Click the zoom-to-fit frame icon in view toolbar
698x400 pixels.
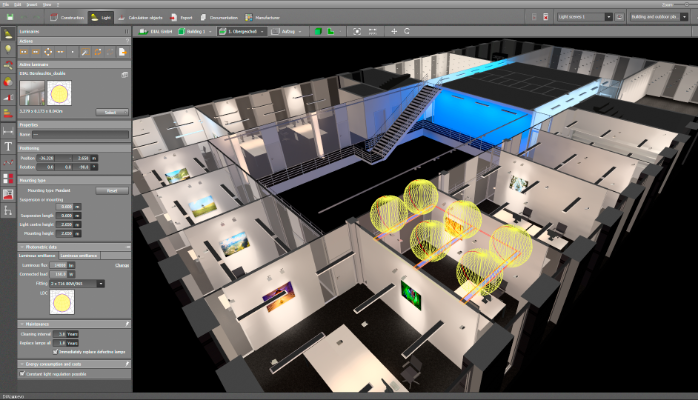357,31
